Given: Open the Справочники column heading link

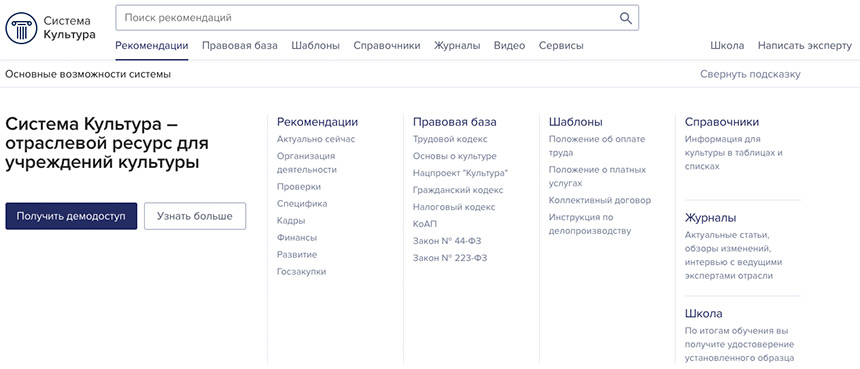Looking at the screenshot, I should coord(722,122).
